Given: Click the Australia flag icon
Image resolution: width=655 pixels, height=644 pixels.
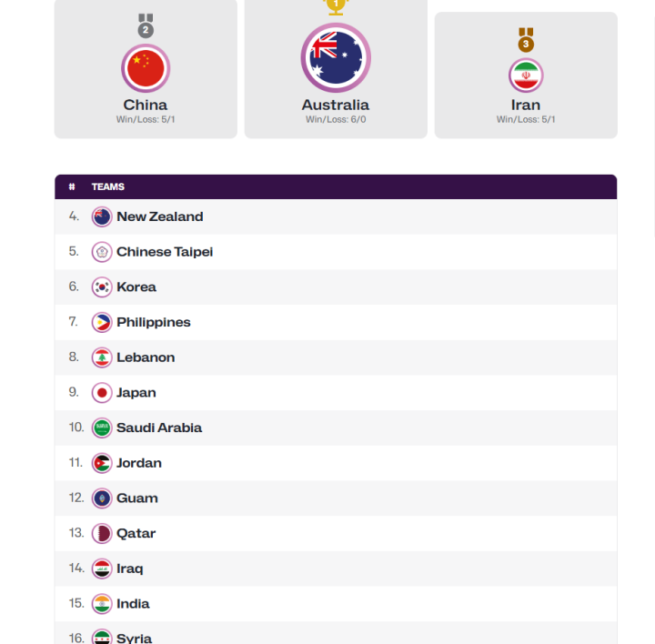Looking at the screenshot, I should 336,57.
